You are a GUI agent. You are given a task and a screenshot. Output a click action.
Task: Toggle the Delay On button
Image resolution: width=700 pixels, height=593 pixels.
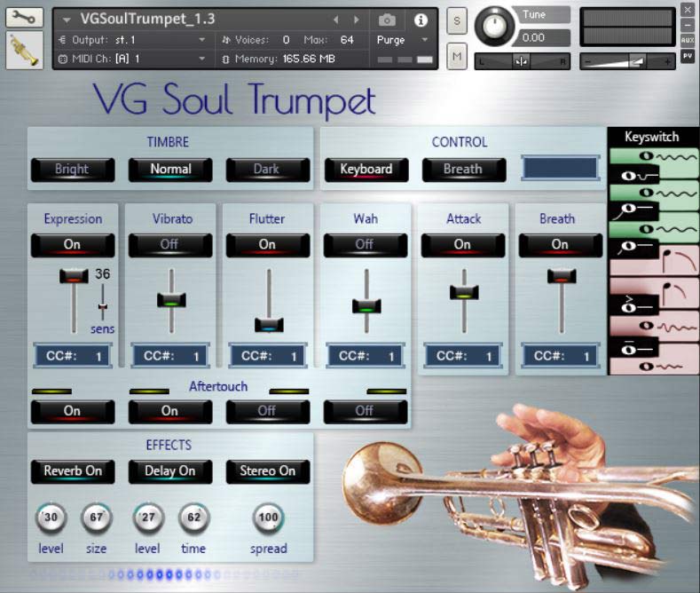[170, 471]
